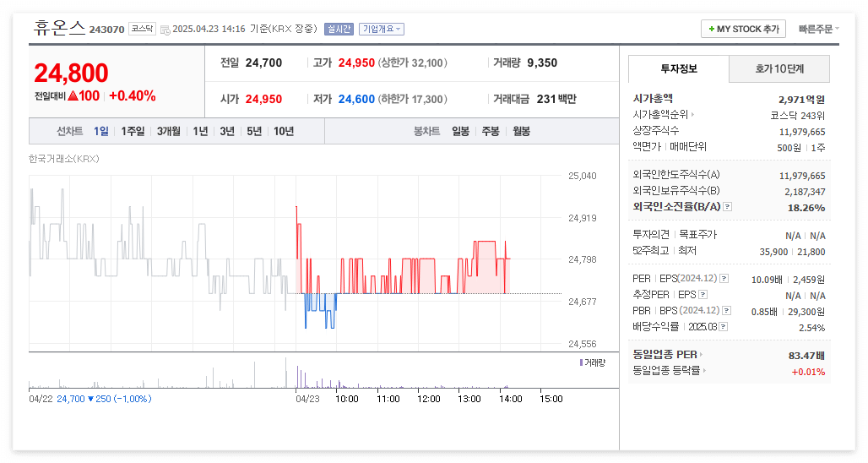Select the 3년 line chart period
This screenshot has height=463, width=868.
tap(227, 131)
